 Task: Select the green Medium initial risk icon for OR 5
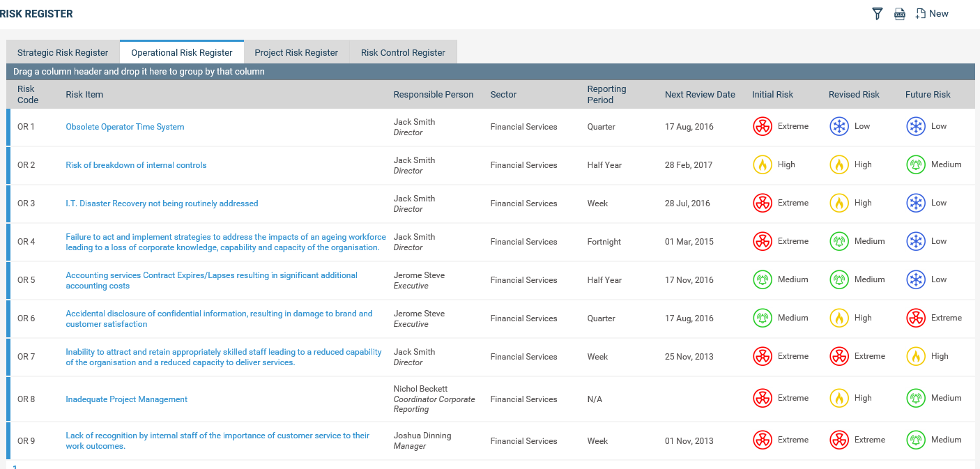(x=763, y=279)
